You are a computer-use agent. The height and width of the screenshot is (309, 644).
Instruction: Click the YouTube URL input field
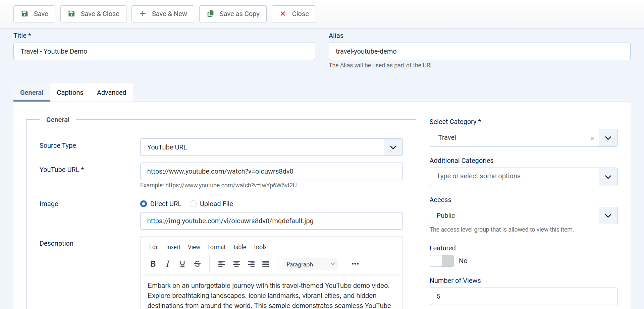271,171
